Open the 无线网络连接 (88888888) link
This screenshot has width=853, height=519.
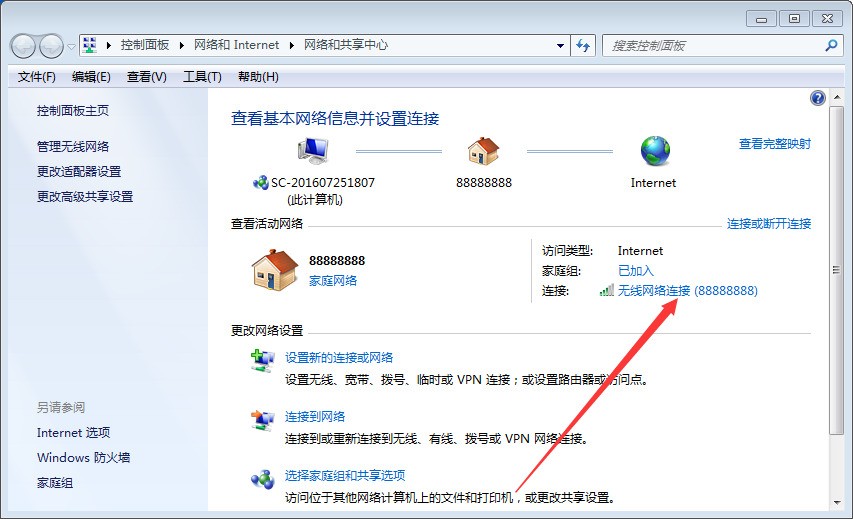coord(687,291)
